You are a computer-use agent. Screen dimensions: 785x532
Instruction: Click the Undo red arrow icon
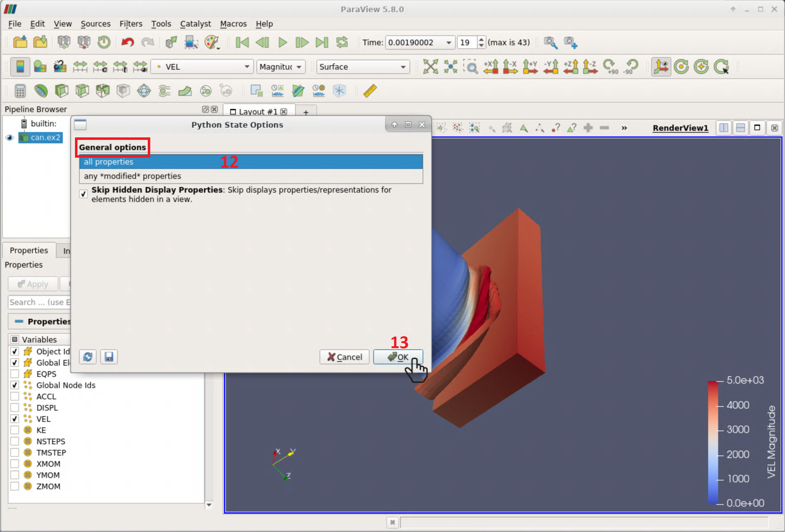(127, 42)
